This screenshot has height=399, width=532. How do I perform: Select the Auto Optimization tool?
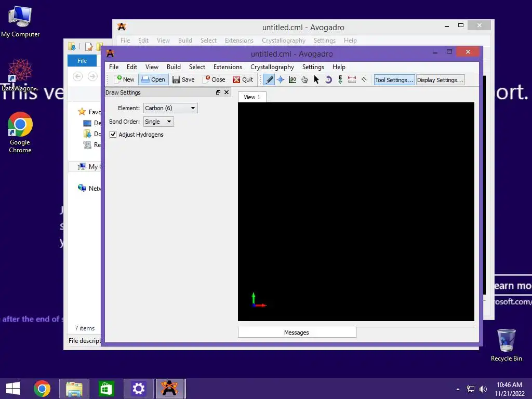[x=340, y=79]
